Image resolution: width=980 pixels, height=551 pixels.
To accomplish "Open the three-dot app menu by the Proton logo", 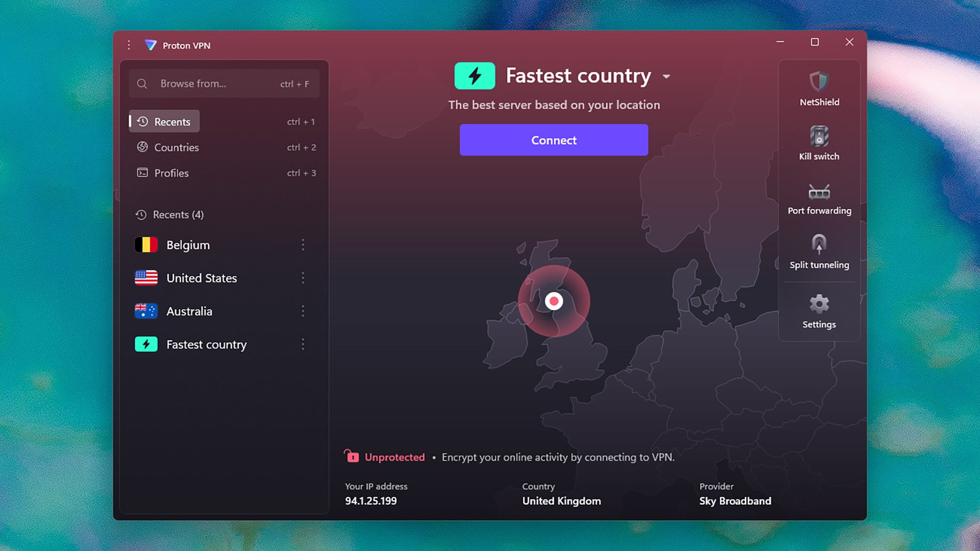I will point(129,45).
